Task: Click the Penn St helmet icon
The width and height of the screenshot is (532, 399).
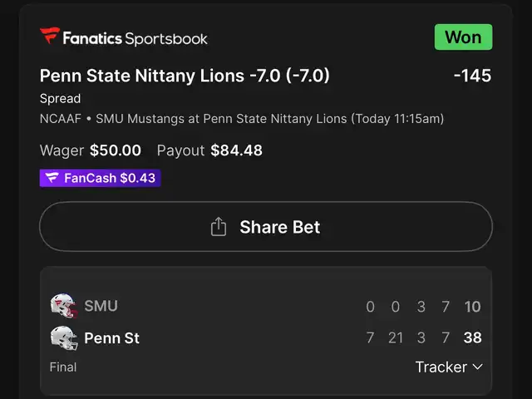Action: click(x=64, y=338)
